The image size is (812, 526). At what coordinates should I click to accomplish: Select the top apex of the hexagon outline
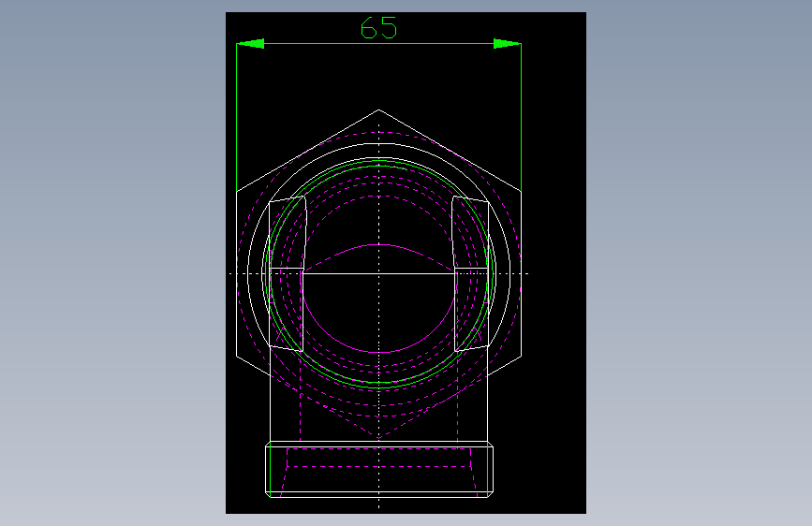pyautogui.click(x=378, y=110)
